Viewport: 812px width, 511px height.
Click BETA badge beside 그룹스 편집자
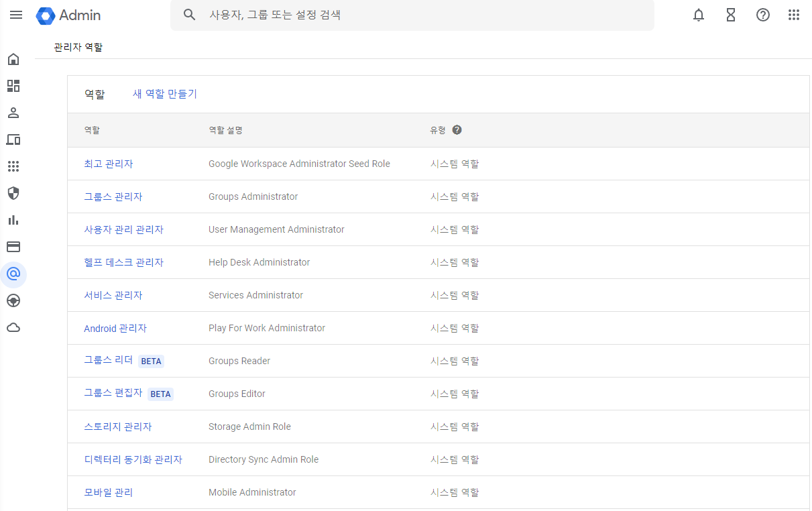161,394
